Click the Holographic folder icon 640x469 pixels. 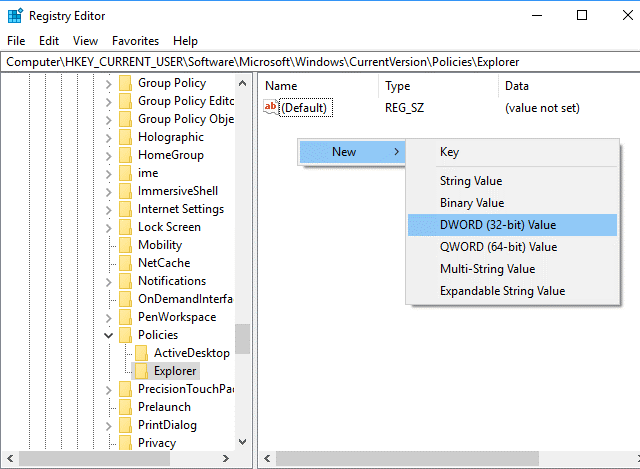point(125,137)
